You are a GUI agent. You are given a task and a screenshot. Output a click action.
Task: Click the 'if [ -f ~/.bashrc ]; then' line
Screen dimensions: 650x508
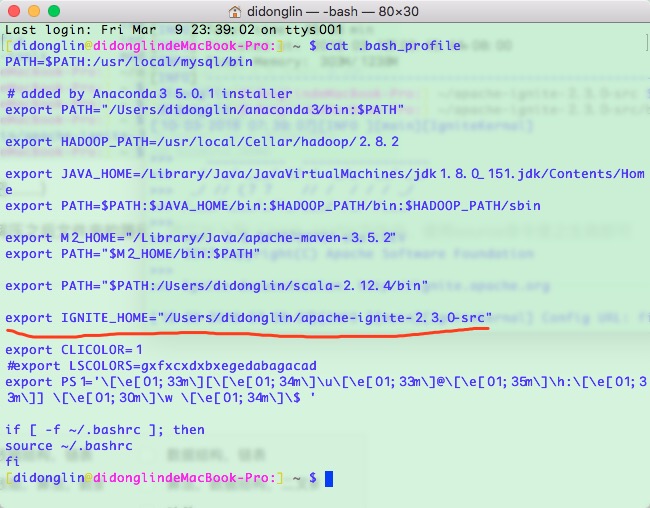pyautogui.click(x=105, y=430)
